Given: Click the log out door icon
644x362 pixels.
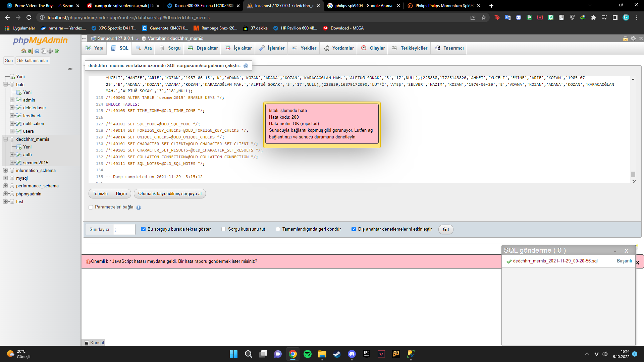Looking at the screenshot, I should pyautogui.click(x=31, y=51).
